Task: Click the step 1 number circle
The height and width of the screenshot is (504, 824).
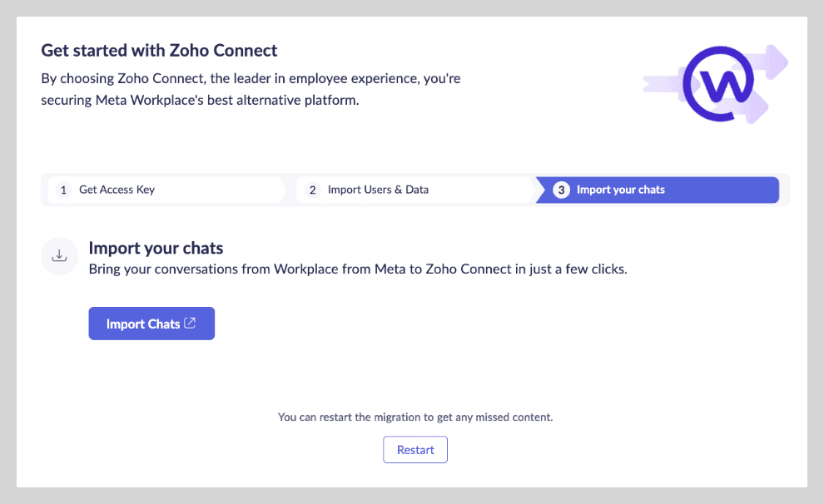Action: click(63, 190)
